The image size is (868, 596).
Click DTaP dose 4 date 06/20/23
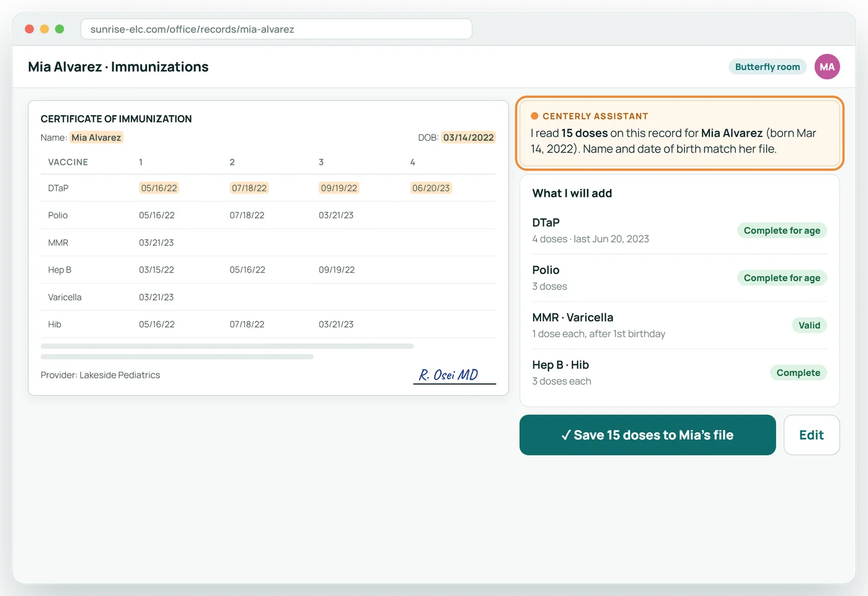431,188
